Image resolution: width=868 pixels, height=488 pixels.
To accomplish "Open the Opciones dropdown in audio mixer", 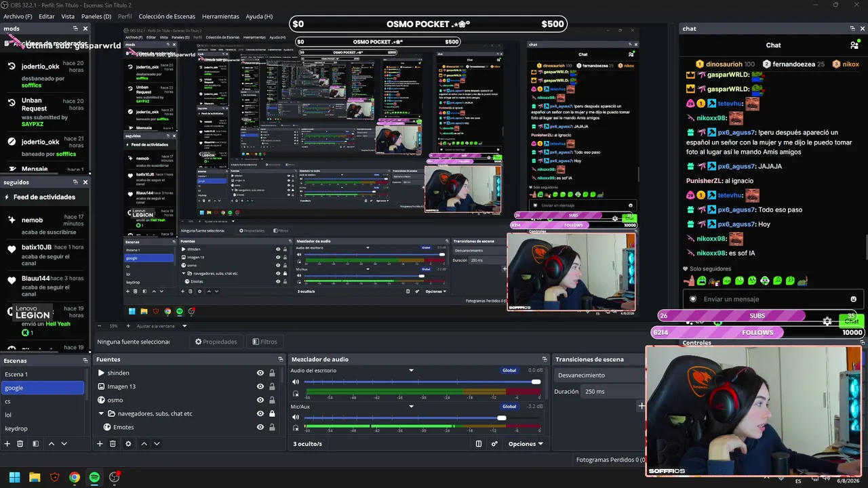I will 526,444.
